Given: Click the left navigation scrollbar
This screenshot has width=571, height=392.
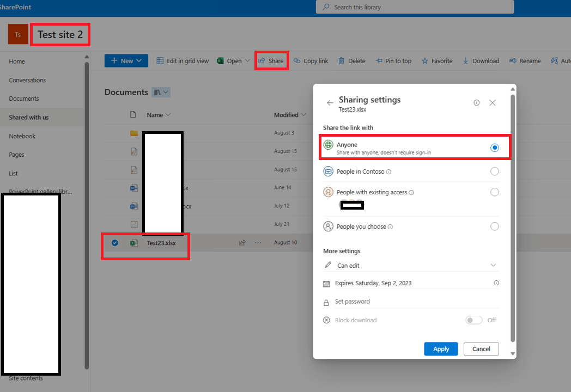Looking at the screenshot, I should (87, 215).
